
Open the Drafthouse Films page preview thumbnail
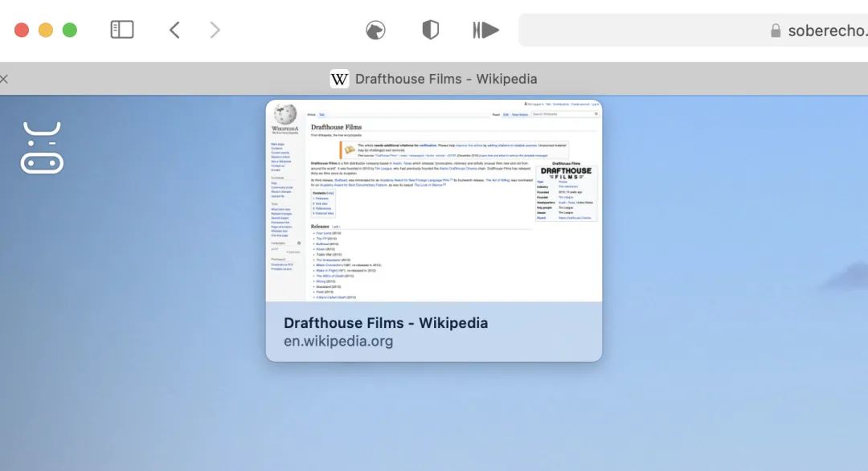tap(434, 201)
